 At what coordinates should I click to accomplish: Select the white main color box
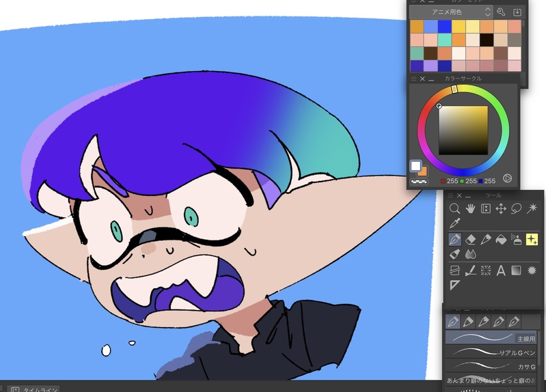(415, 166)
